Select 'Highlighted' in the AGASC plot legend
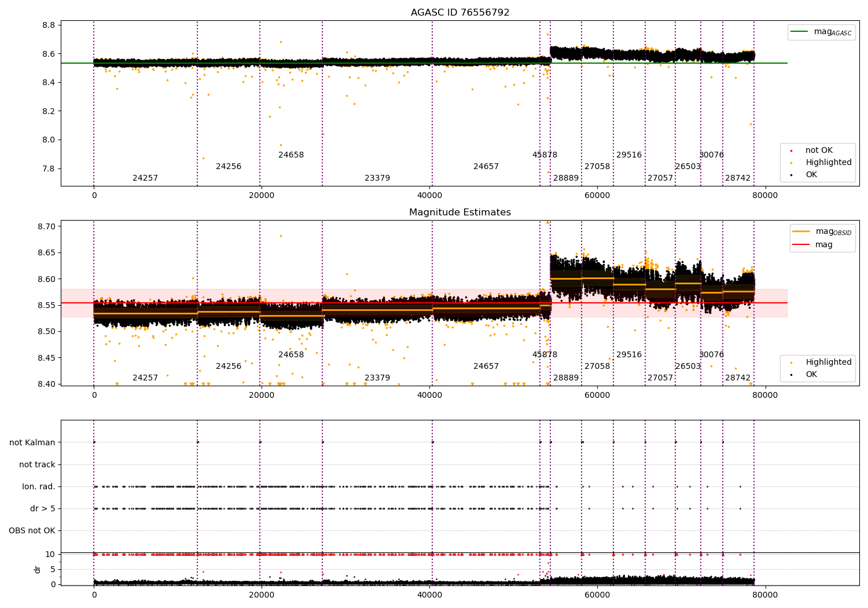The image size is (868, 608). click(x=829, y=163)
